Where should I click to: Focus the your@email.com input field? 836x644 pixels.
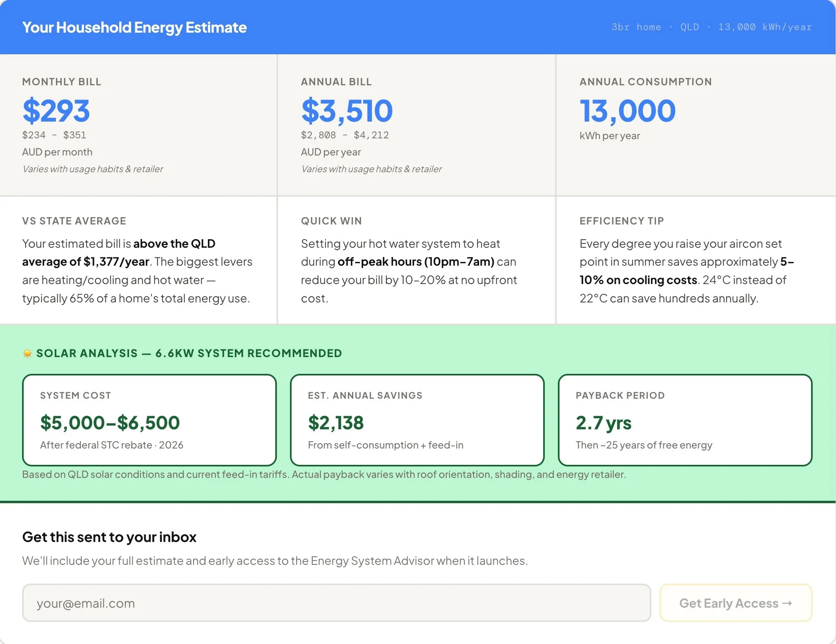click(x=337, y=603)
